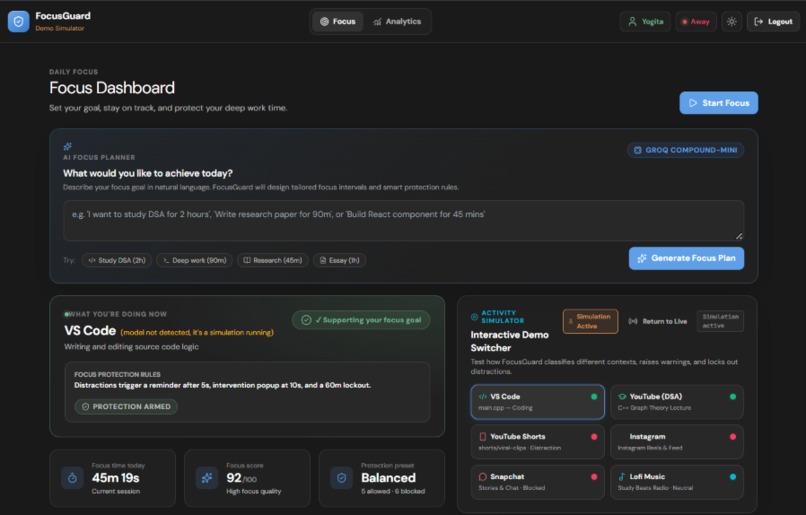Image resolution: width=806 pixels, height=515 pixels.
Task: Click Return to Live
Action: click(658, 321)
